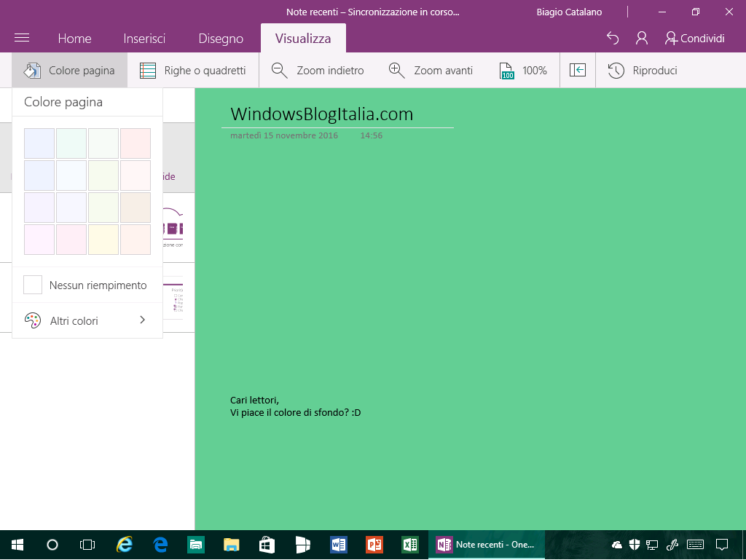
Task: Open the user account icon
Action: point(641,38)
